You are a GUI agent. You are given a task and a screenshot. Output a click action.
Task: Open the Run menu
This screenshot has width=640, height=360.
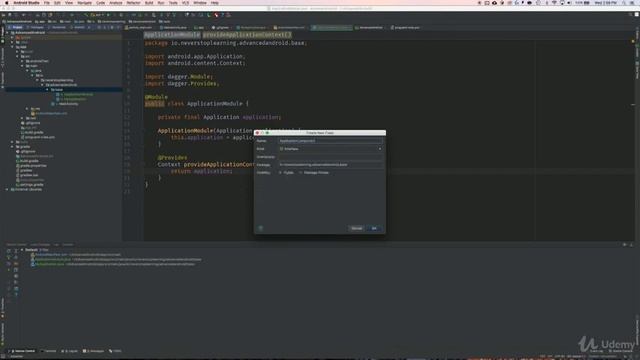pyautogui.click(x=161, y=3)
